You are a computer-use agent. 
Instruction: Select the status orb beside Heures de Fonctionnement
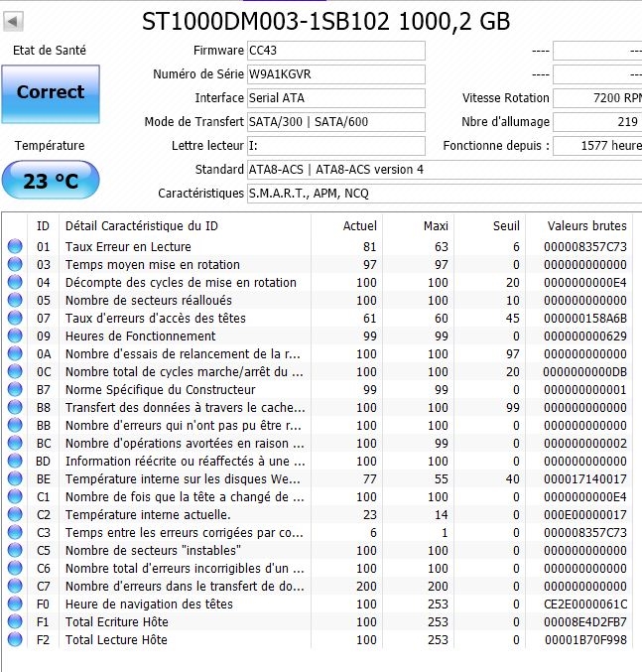pyautogui.click(x=15, y=336)
